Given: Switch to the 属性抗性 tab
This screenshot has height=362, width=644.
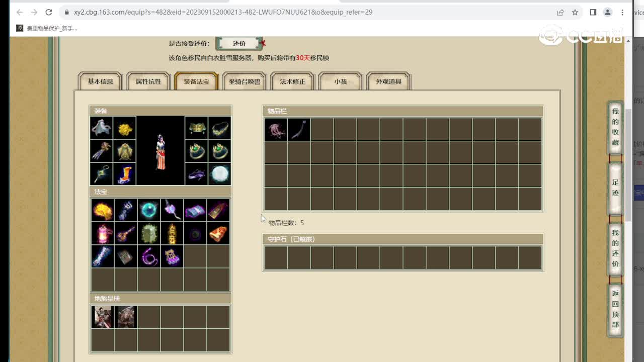Looking at the screenshot, I should click(x=148, y=81).
